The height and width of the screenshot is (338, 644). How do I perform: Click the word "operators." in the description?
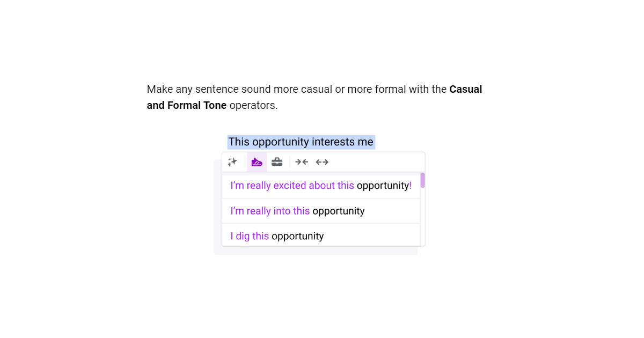(253, 105)
